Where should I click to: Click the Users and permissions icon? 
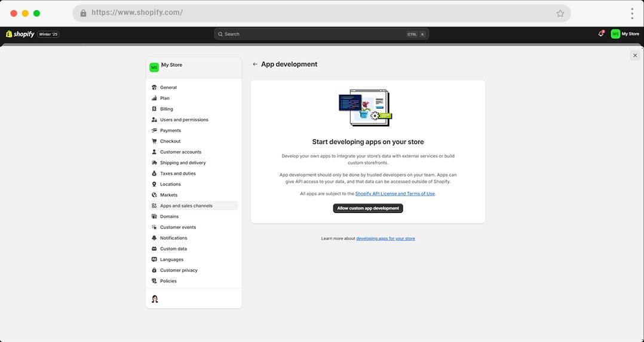(x=154, y=119)
